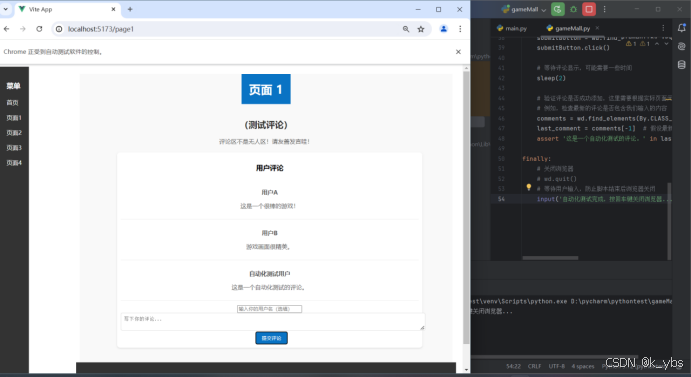This screenshot has width=691, height=377.
Task: Click the address bar URL localhost:5173/page1
Action: click(x=101, y=29)
